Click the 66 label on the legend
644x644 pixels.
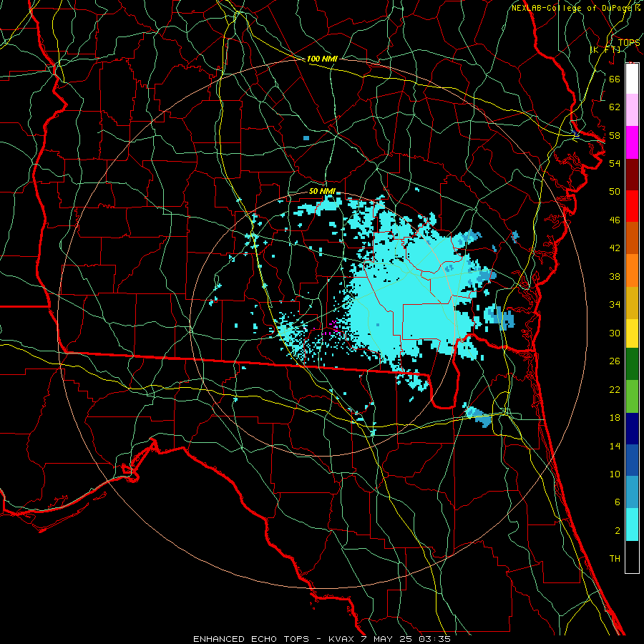click(x=615, y=79)
